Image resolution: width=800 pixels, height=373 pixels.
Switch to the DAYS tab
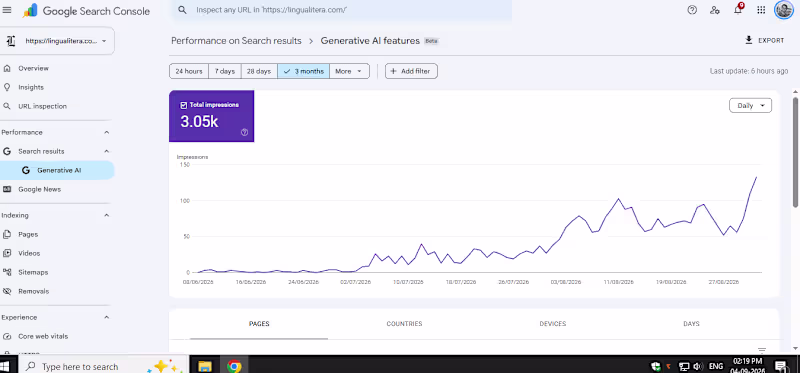coord(691,324)
